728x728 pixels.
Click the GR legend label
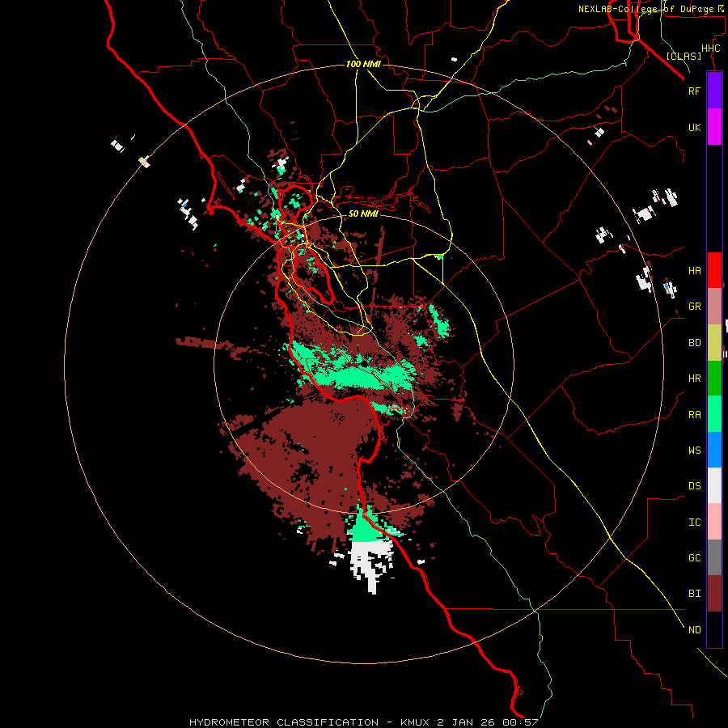[x=694, y=307]
